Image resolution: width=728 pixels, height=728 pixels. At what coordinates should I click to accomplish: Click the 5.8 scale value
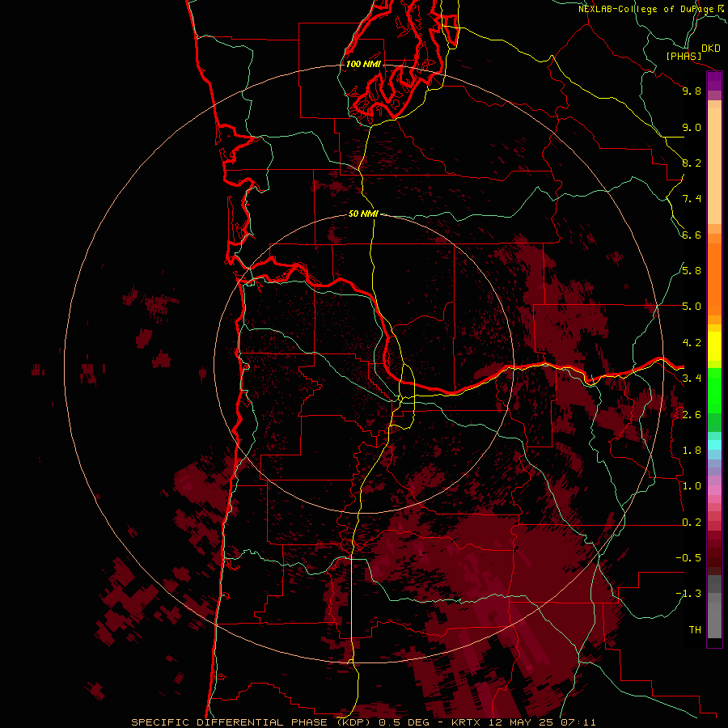pyautogui.click(x=692, y=271)
